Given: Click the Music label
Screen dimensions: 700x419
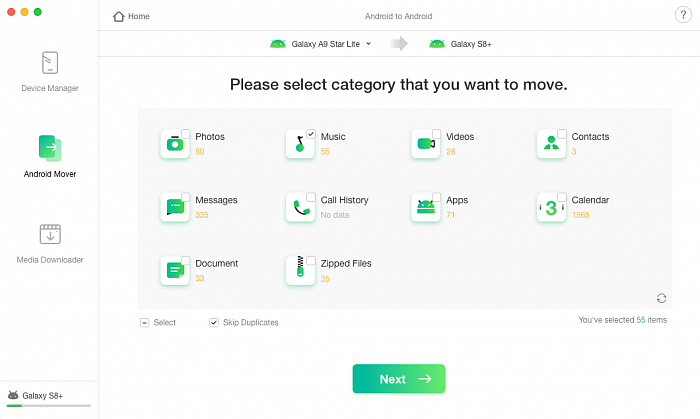Looking at the screenshot, I should [x=333, y=137].
